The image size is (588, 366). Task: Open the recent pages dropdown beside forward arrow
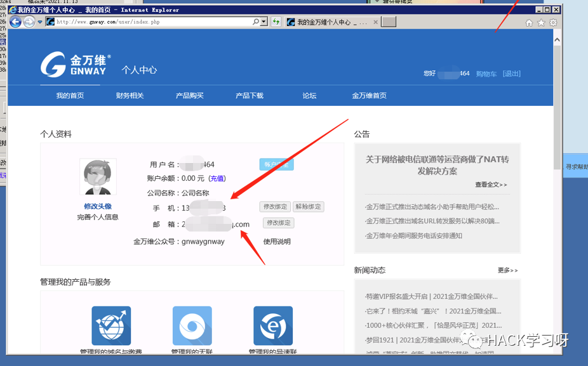point(40,22)
